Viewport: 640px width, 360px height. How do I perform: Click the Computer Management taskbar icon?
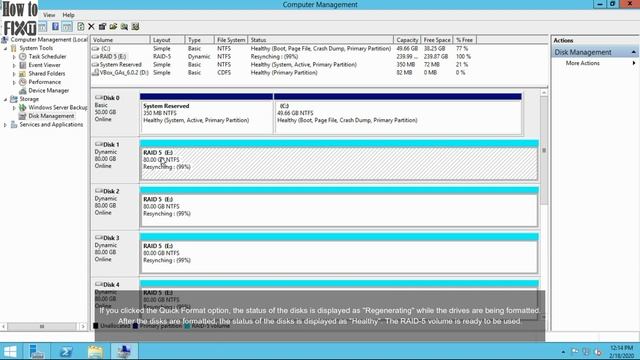[124, 351]
